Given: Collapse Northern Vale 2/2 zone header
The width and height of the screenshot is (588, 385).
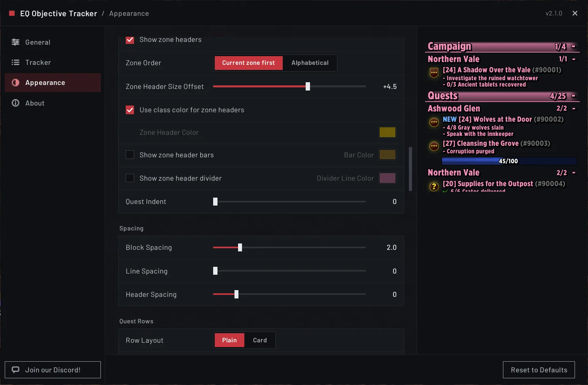Looking at the screenshot, I should (x=574, y=172).
